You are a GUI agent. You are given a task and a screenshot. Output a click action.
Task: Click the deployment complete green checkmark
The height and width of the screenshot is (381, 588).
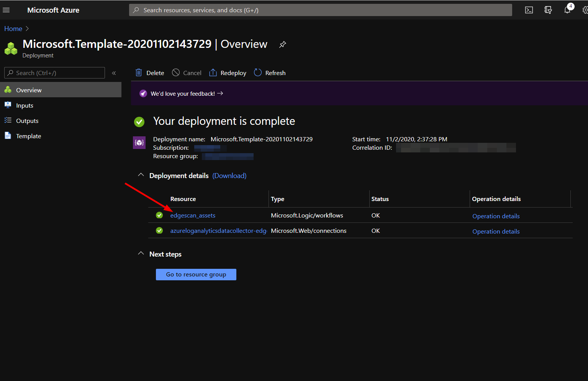pyautogui.click(x=139, y=122)
